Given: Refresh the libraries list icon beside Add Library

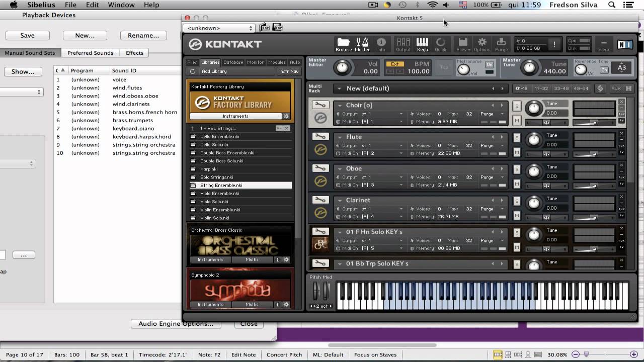Looking at the screenshot, I should pos(193,71).
